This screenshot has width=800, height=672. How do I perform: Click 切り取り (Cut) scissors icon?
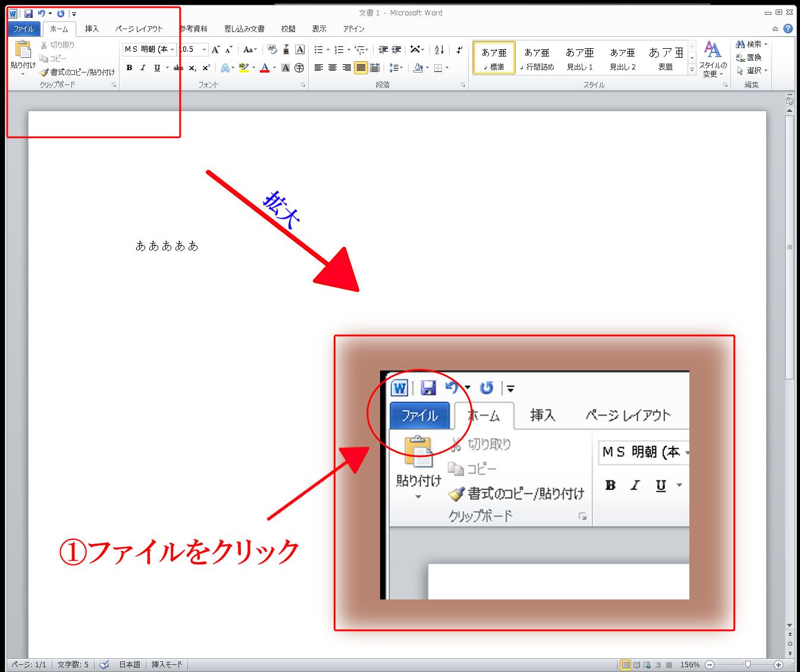(x=43, y=45)
